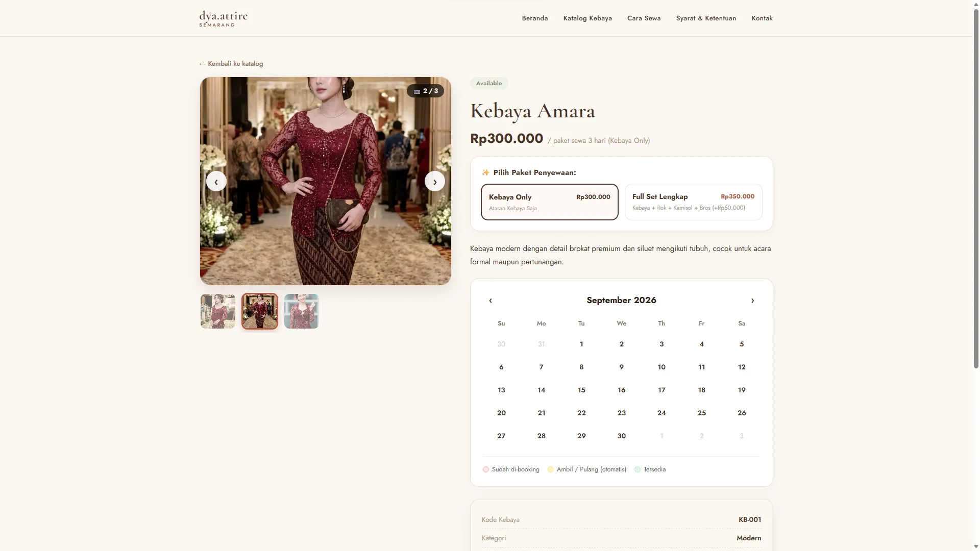Click the September 2026 month title

[621, 300]
